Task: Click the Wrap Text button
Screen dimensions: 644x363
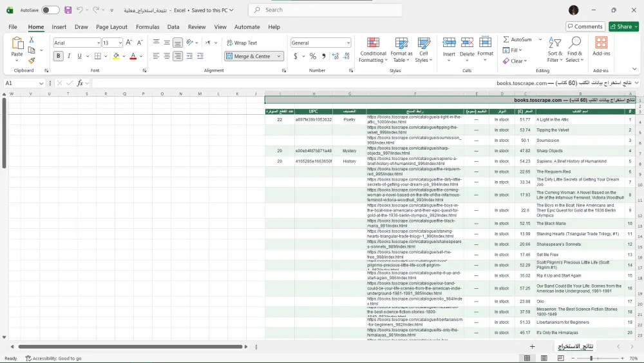Action: [x=242, y=43]
